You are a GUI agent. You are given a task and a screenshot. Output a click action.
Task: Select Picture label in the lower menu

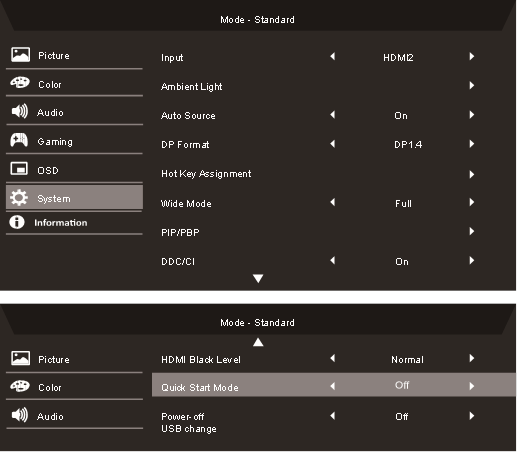(54, 360)
